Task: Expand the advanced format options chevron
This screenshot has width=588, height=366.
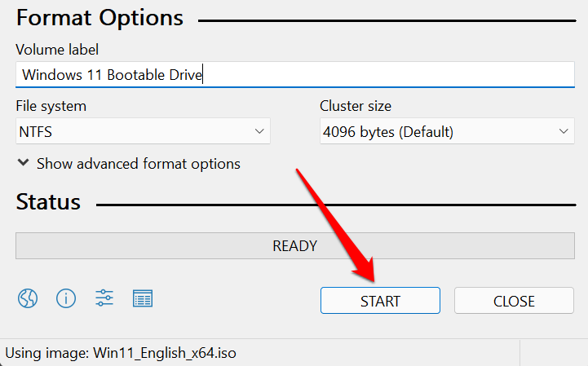Action: click(x=23, y=164)
